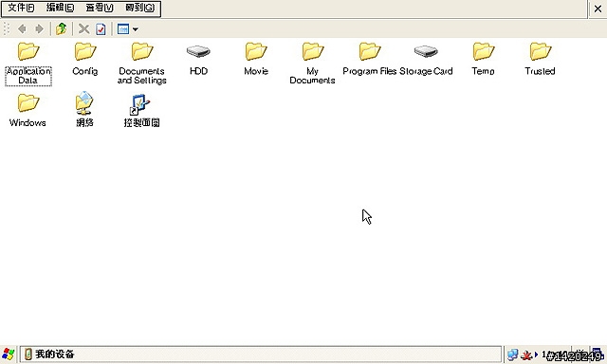Select the Windows folder

(x=28, y=110)
